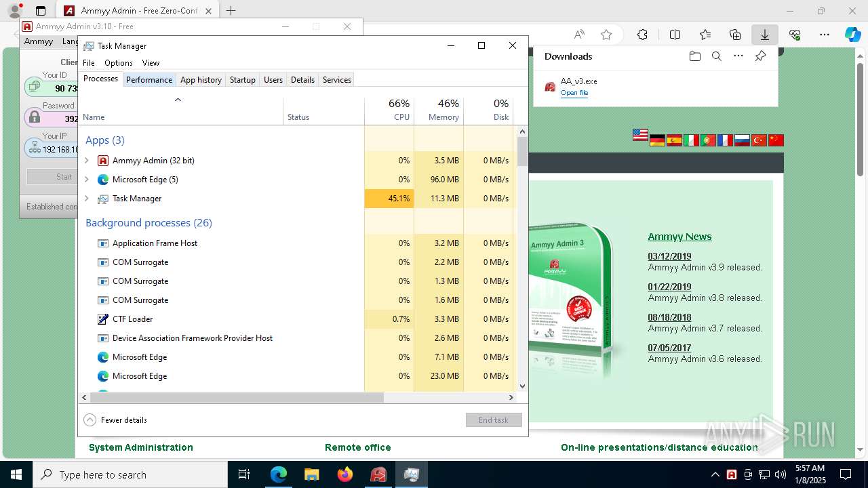Select the COM Surrogate 2.2 MB row

tap(296, 262)
